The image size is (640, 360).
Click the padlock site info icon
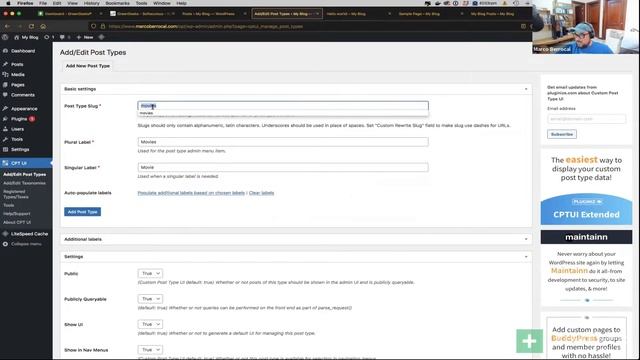[103, 26]
